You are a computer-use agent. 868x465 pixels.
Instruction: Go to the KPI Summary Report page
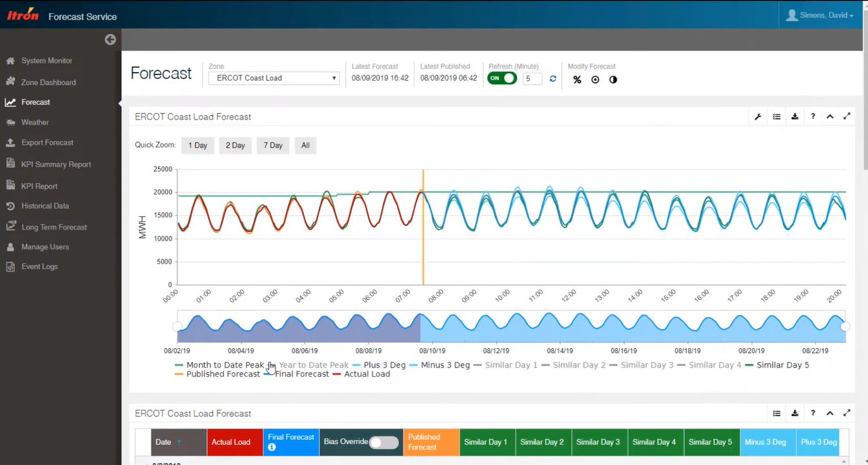point(56,164)
